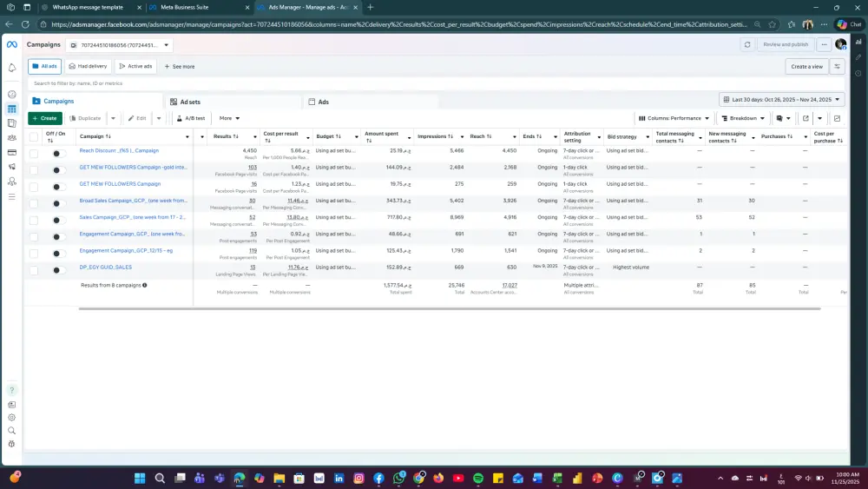Open the Audiences people icon in sidebar

click(11, 138)
